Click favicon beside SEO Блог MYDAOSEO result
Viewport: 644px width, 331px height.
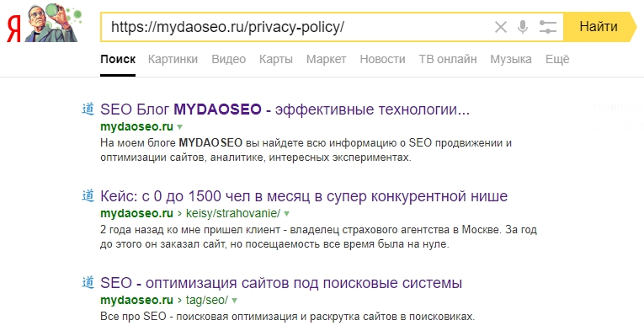pos(88,109)
